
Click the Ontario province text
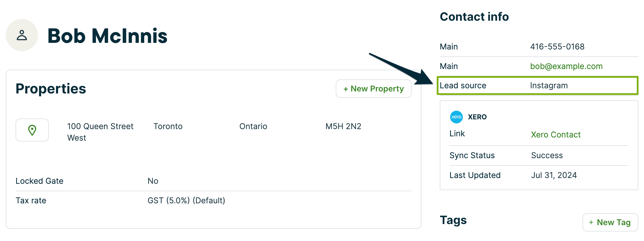(253, 126)
